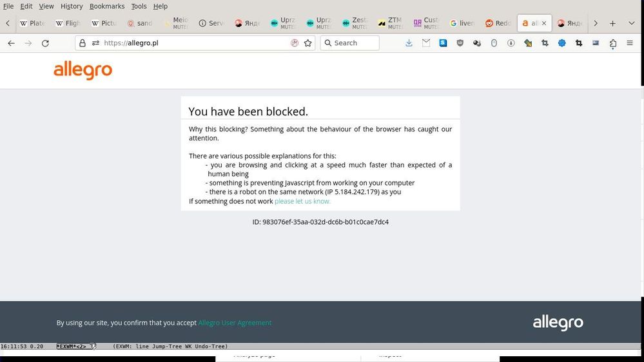The image size is (644, 362).
Task: Expand the list all tabs dropdown
Action: point(632,23)
